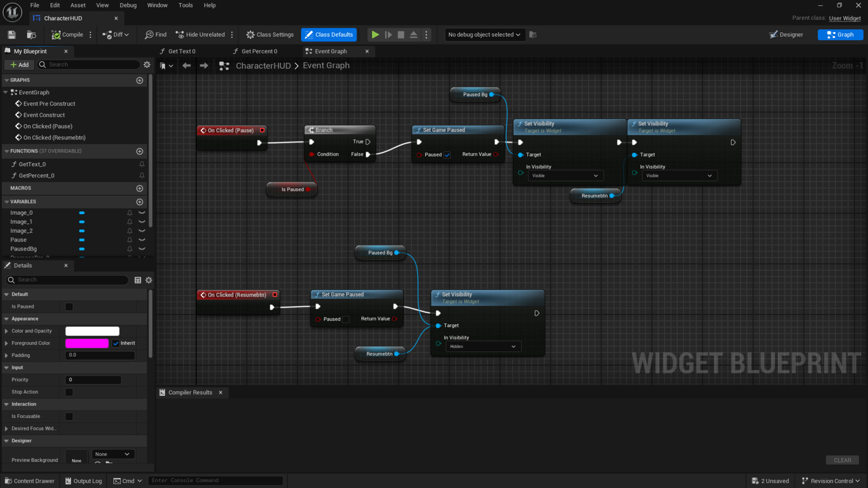The image size is (868, 488).
Task: Toggle visibility eye for Pause variable
Action: [x=142, y=240]
